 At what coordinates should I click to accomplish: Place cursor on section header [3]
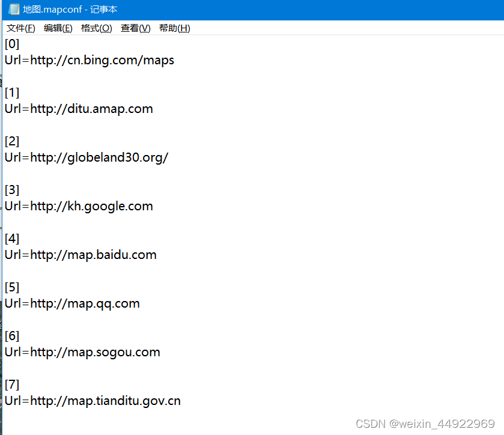(12, 190)
